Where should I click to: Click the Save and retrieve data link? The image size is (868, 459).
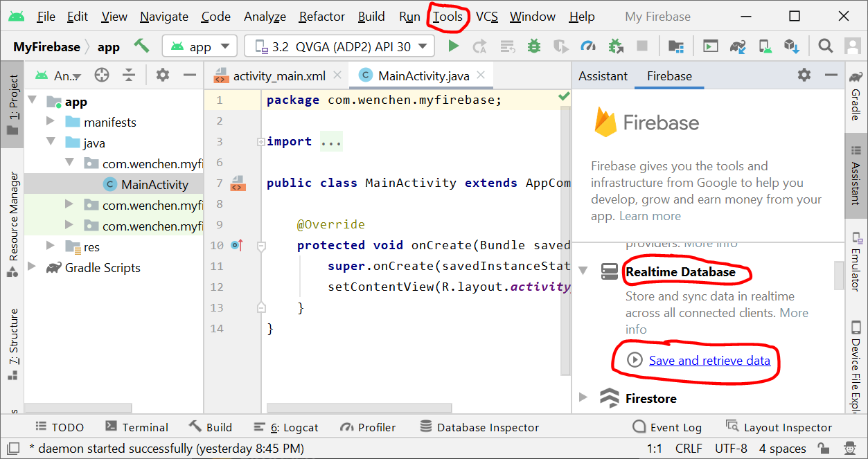tap(709, 360)
